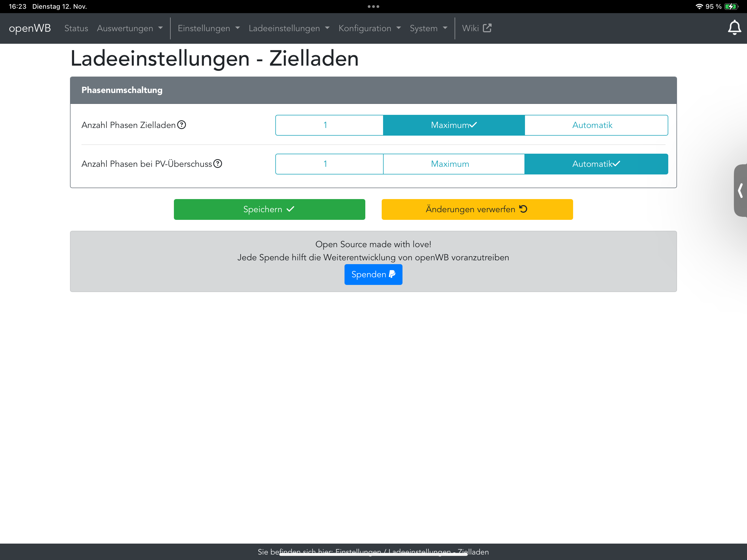Set Zielladen phases to Automatik
This screenshot has width=747, height=560.
[x=596, y=125]
